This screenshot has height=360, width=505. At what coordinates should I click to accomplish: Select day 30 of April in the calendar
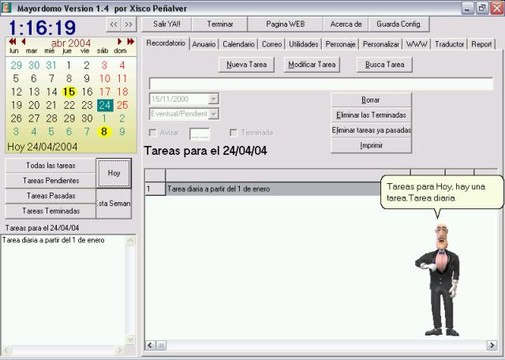(x=87, y=118)
